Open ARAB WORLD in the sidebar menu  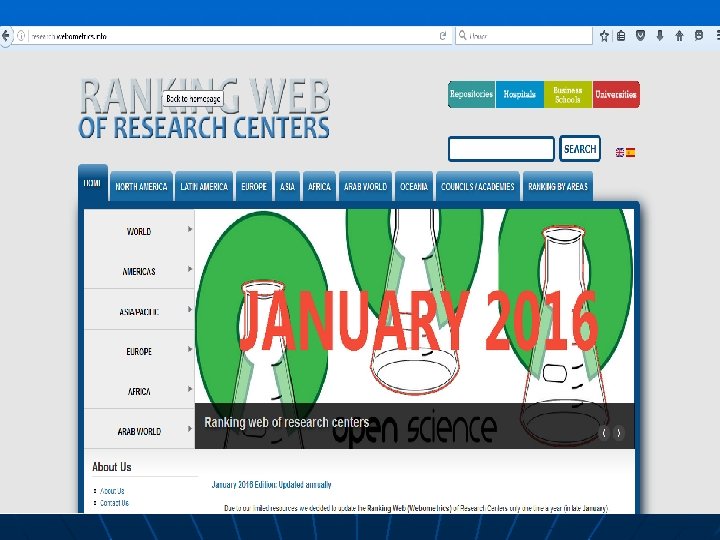click(x=139, y=432)
